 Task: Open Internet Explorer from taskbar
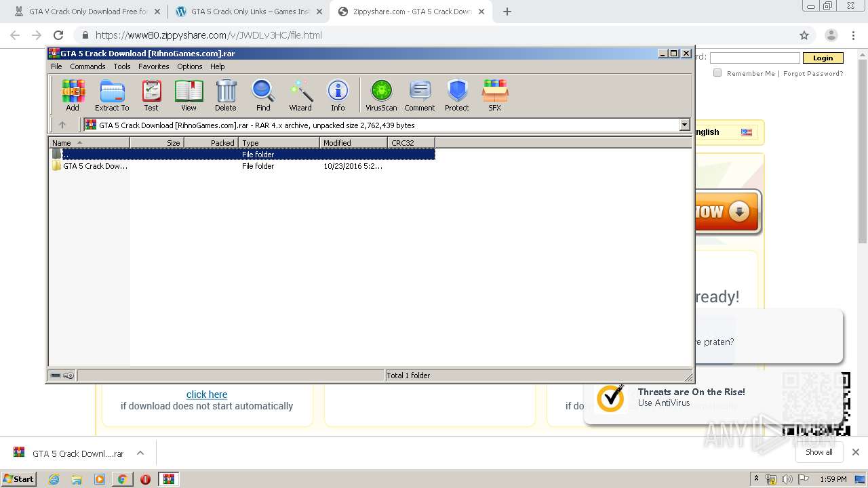tap(54, 479)
